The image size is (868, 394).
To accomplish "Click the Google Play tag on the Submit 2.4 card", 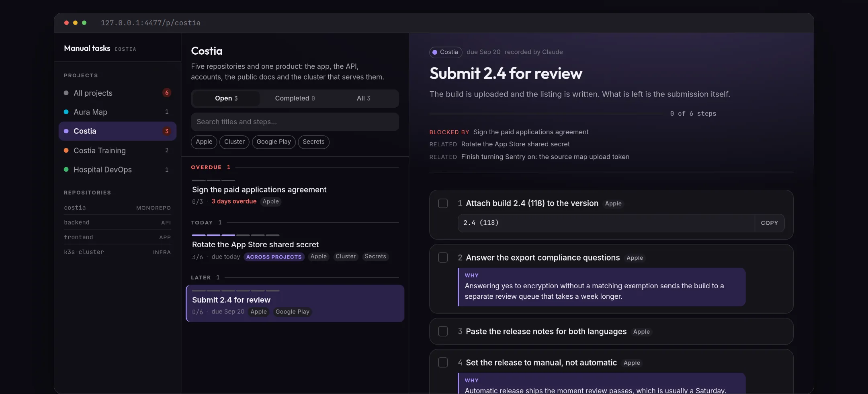I will tap(293, 312).
